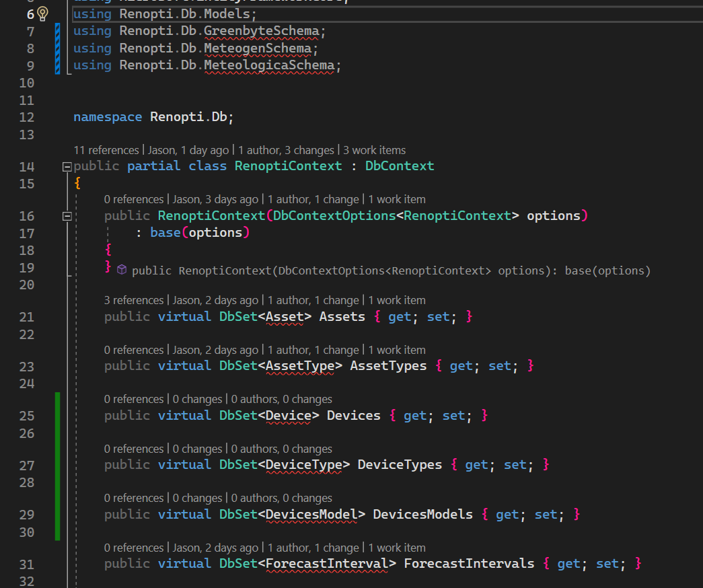
Task: Click the green change bar beside Devices property
Action: [58, 415]
